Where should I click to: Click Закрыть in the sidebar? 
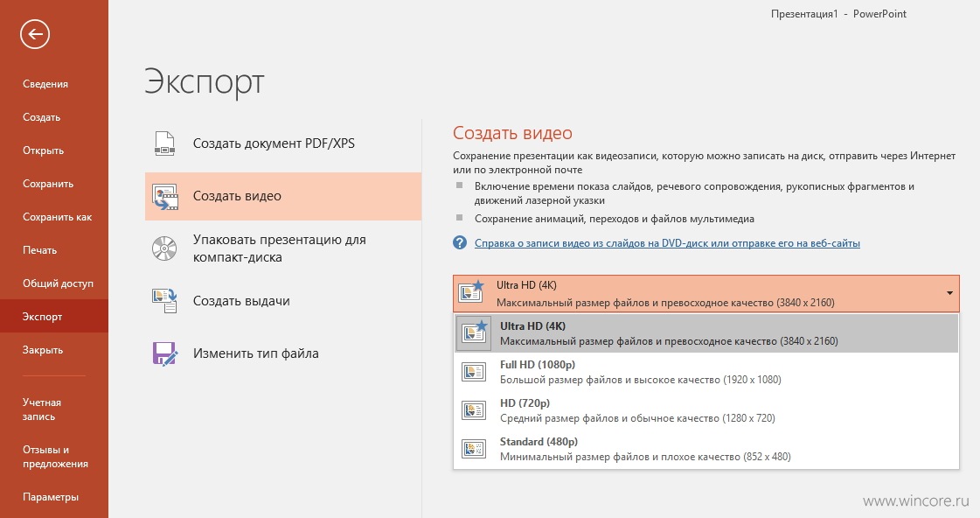tap(43, 349)
